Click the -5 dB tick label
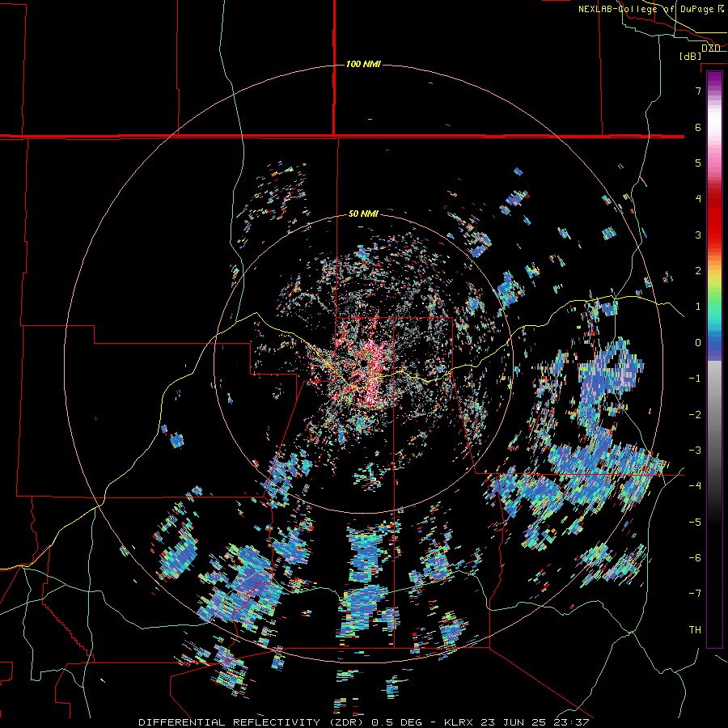The width and height of the screenshot is (728, 728). coord(695,522)
